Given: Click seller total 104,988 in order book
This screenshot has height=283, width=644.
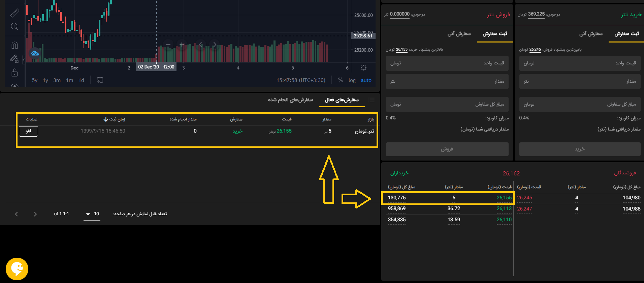Looking at the screenshot, I should tap(632, 209).
